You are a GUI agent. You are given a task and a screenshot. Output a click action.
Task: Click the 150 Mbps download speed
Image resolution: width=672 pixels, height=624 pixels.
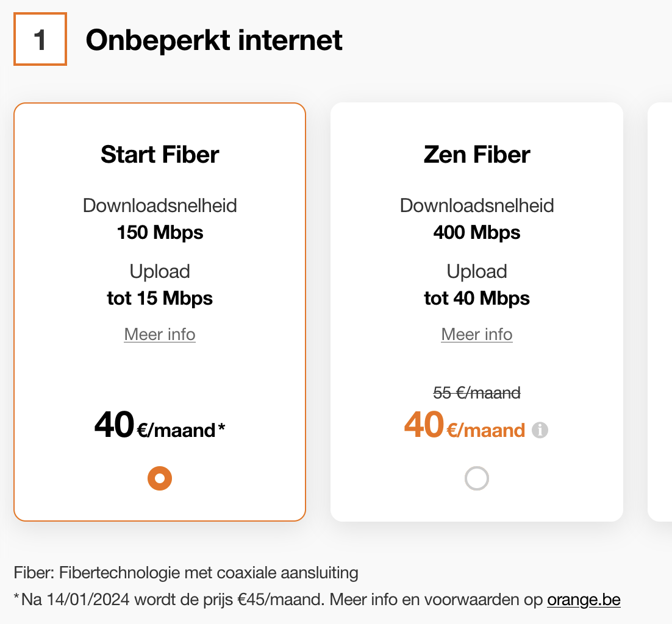160,233
